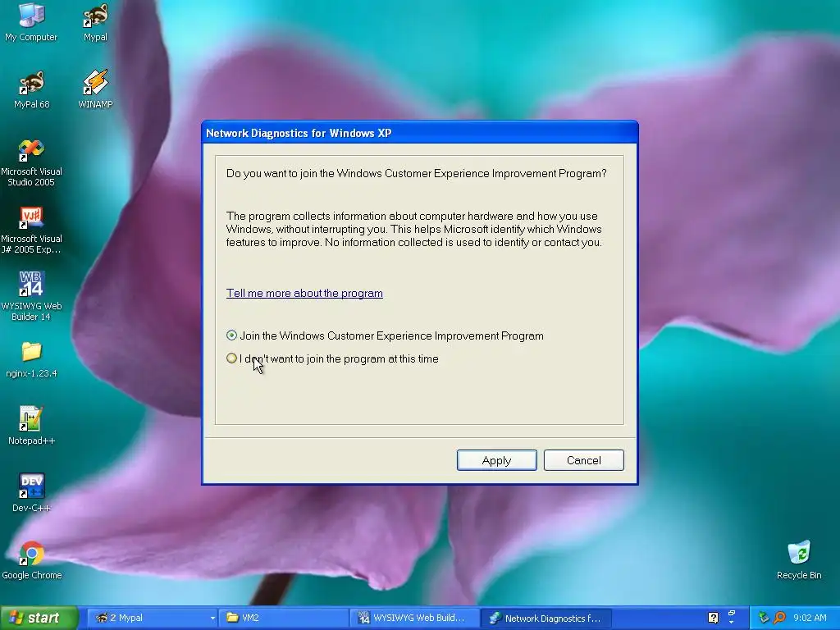This screenshot has width=840, height=630.
Task: Click the orange magnifier tray icon
Action: point(779,618)
